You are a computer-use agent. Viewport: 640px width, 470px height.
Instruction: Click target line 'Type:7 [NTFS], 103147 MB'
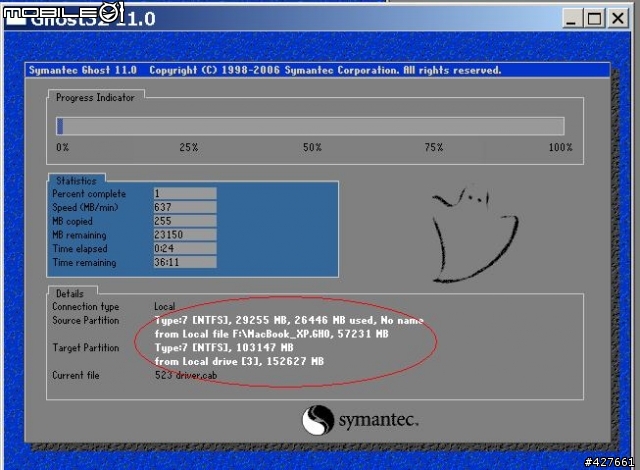coord(224,348)
